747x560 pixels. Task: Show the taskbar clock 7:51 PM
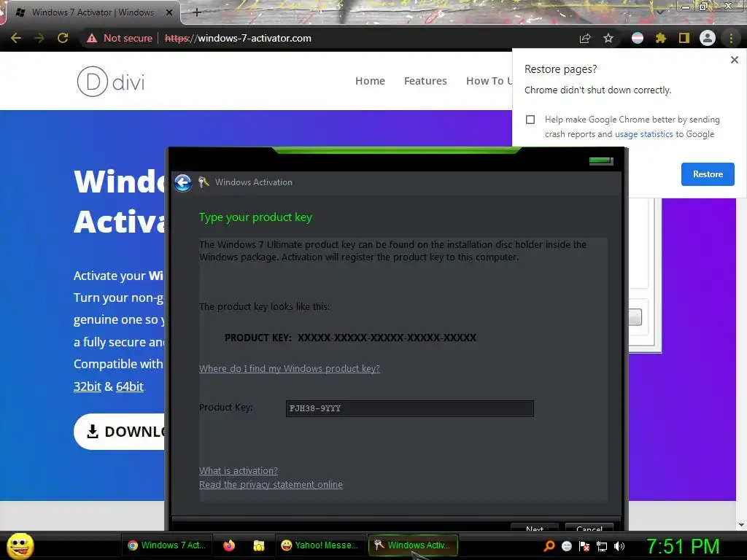[682, 546]
